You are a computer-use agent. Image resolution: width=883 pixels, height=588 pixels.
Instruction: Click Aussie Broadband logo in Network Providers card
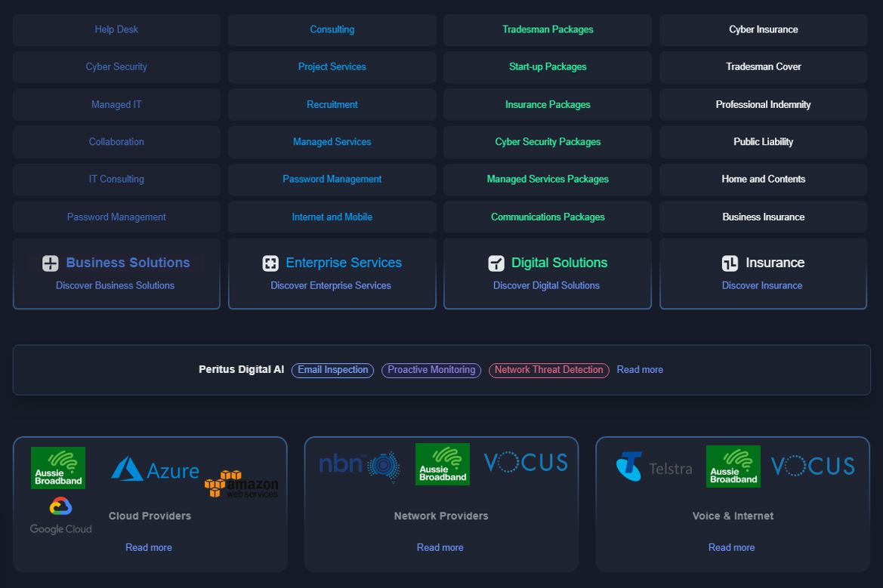[x=443, y=464]
